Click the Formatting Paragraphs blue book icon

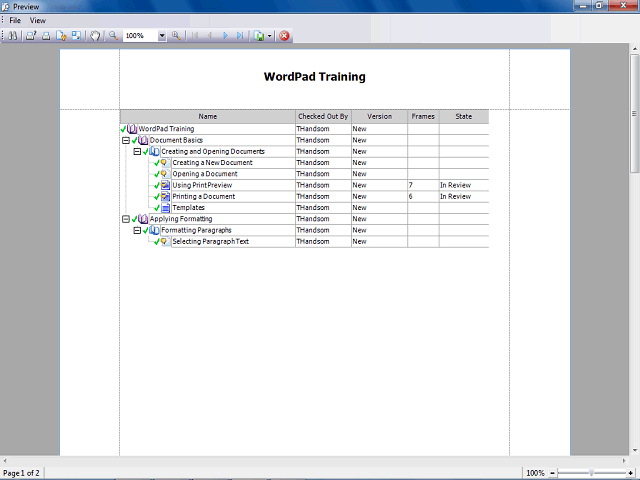click(154, 231)
